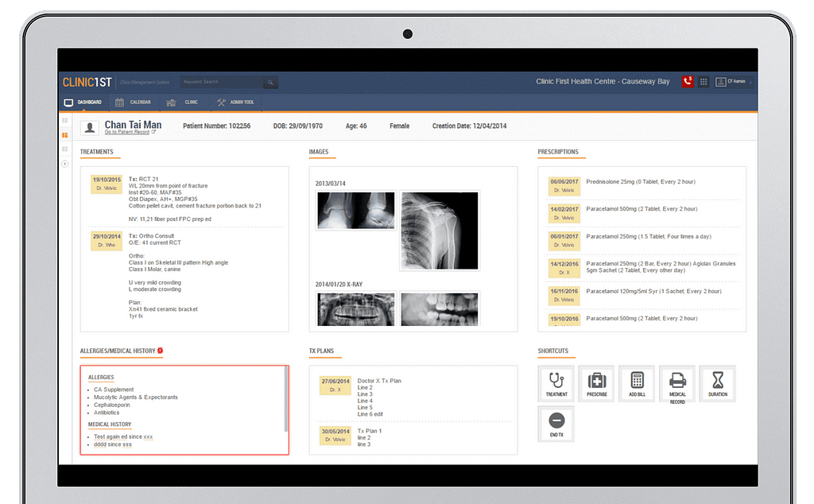Open the CF Admin user dropdown

click(x=734, y=82)
